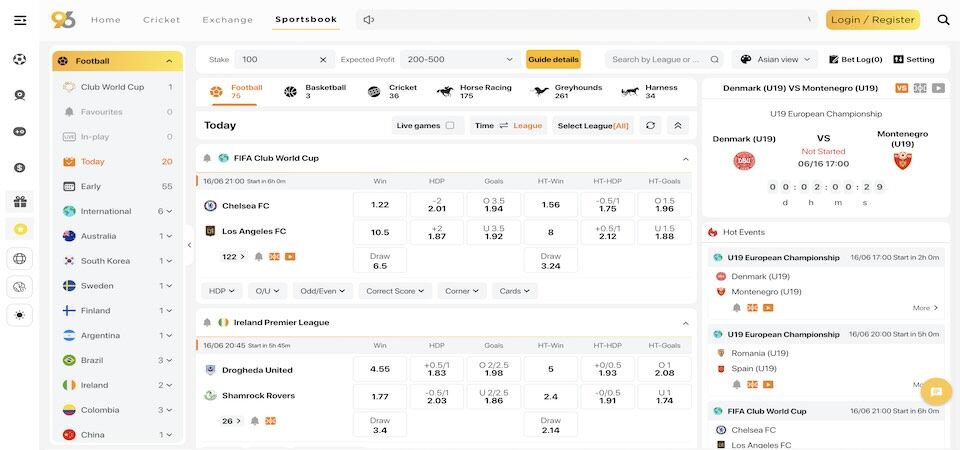Click the Login / Register button
960x450 pixels.
tap(872, 20)
